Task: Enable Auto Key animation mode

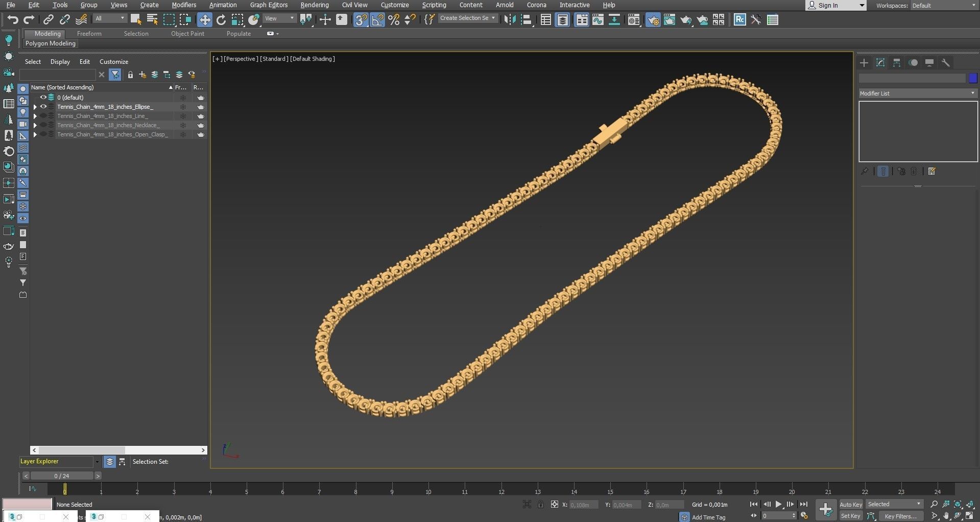Action: coord(851,504)
